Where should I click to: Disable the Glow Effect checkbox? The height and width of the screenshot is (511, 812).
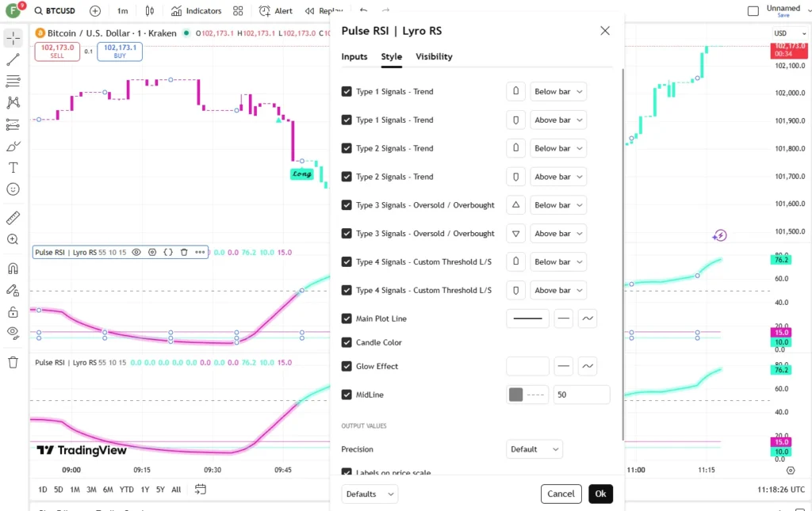click(x=347, y=366)
